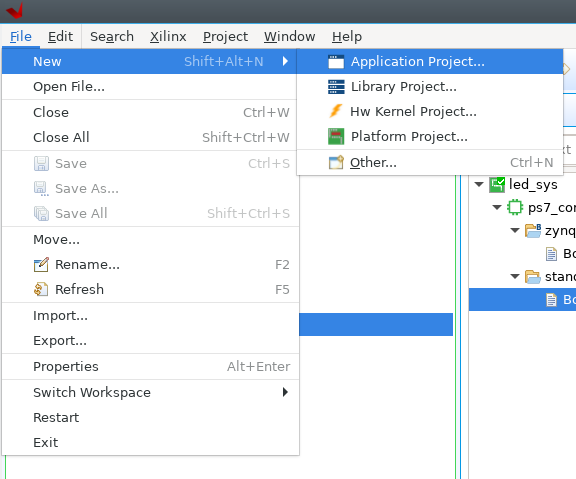Open the Switch Workspace submenu arrow
This screenshot has width=576, height=479.
(x=285, y=392)
